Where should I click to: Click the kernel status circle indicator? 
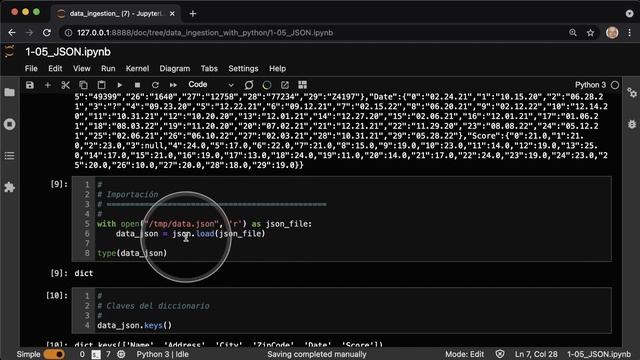click(x=615, y=85)
